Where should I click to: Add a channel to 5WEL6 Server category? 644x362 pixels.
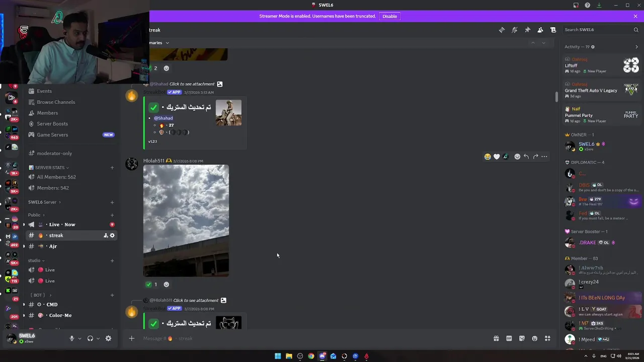(112, 202)
